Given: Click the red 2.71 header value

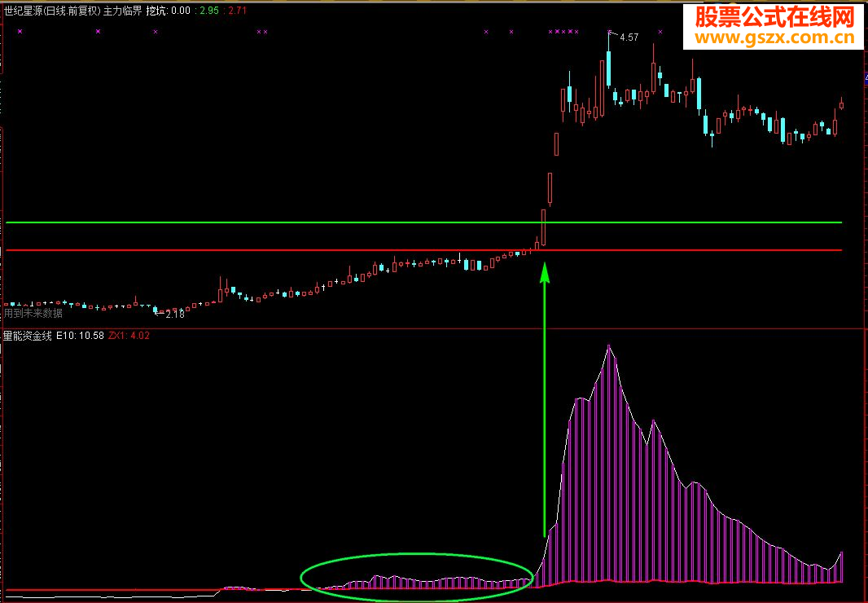Looking at the screenshot, I should pos(237,11).
